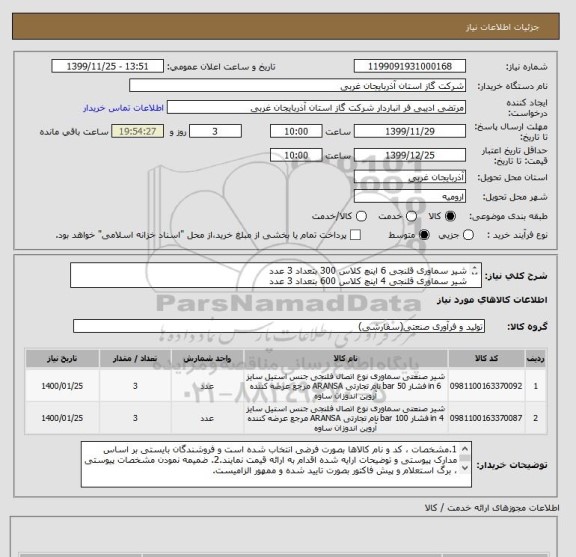Click the واحد شمارش column header
This screenshot has width=576, height=557.
(x=207, y=359)
